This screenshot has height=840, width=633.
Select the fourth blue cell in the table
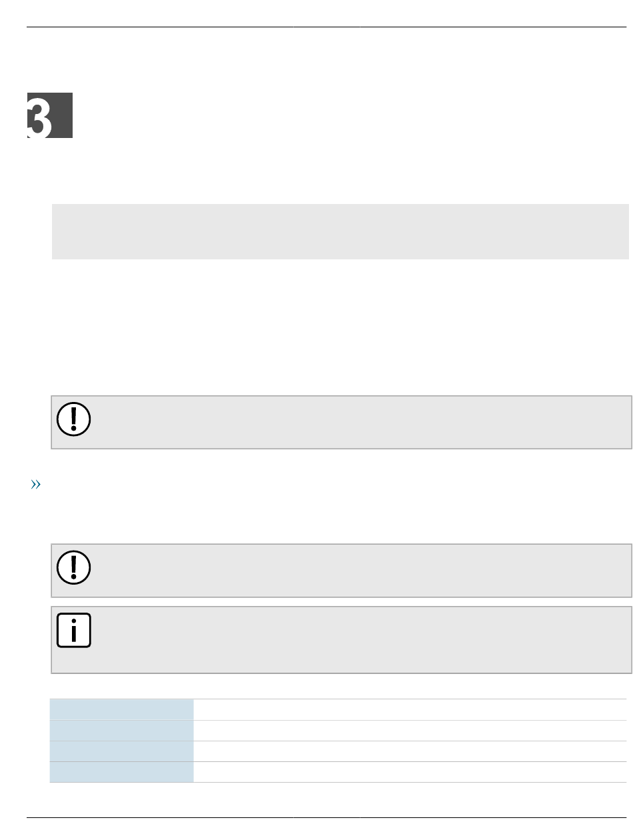click(x=122, y=771)
